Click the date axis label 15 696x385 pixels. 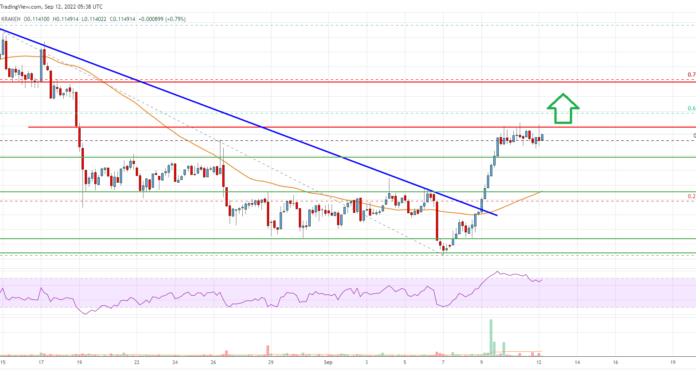pos(3,362)
